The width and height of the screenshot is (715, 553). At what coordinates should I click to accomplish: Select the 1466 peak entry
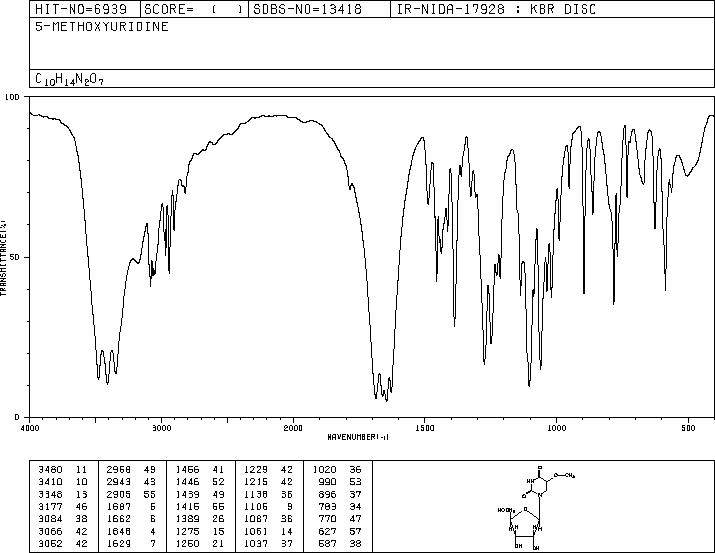200,470
